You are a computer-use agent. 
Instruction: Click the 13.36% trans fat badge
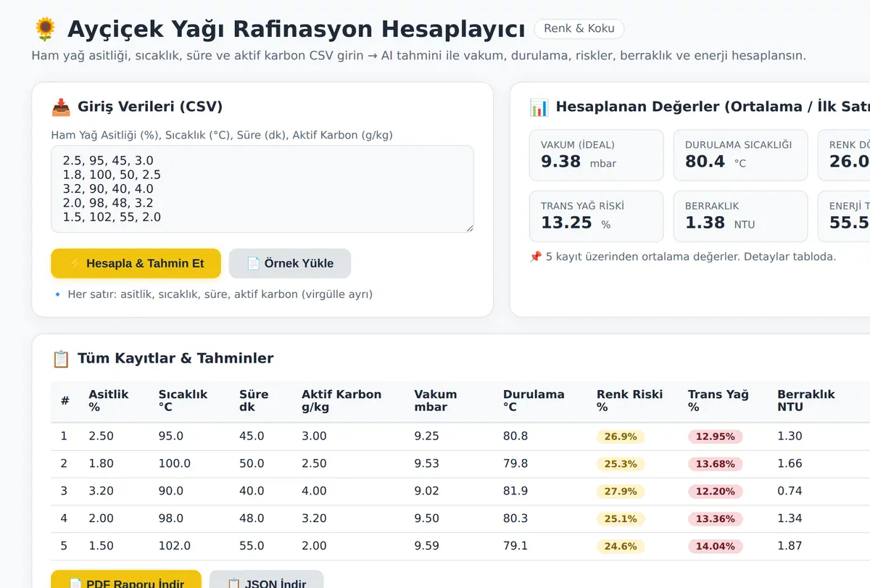[715, 519]
